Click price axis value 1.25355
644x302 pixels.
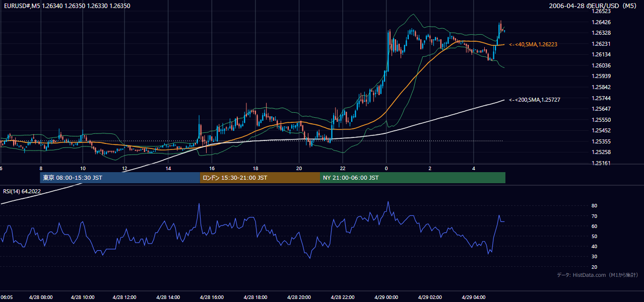601,141
